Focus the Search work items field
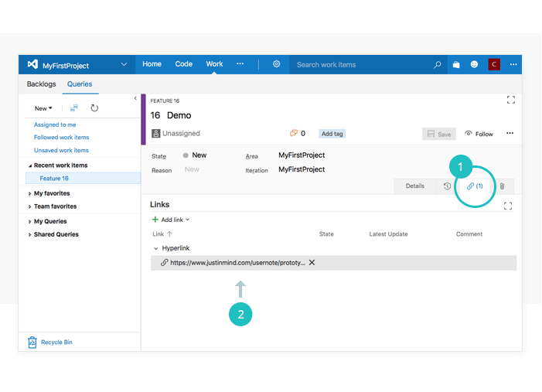Screen dimensions: 542x392 [361, 65]
